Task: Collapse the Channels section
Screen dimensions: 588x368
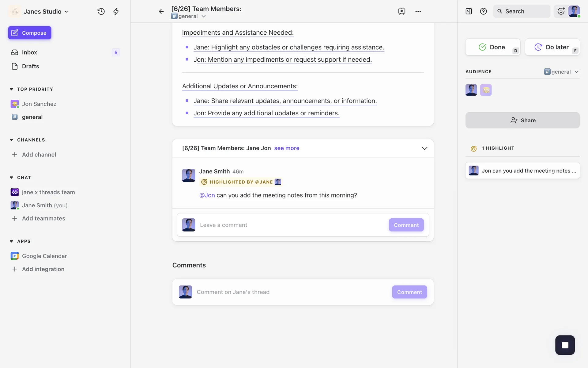Action: 11,140
